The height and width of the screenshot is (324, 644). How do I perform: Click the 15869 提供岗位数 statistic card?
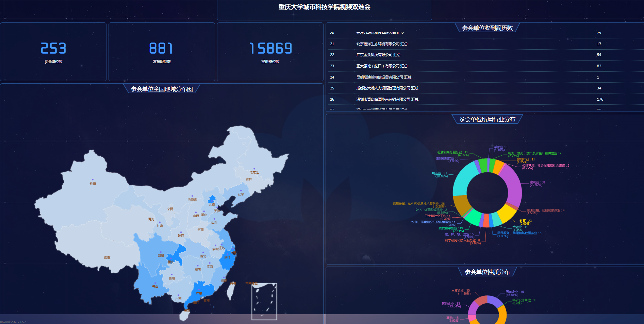point(270,52)
